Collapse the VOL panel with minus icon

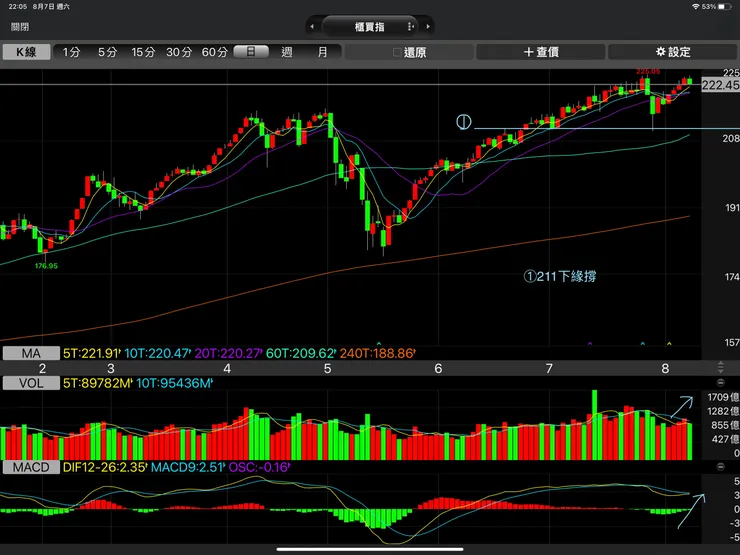coord(720,383)
